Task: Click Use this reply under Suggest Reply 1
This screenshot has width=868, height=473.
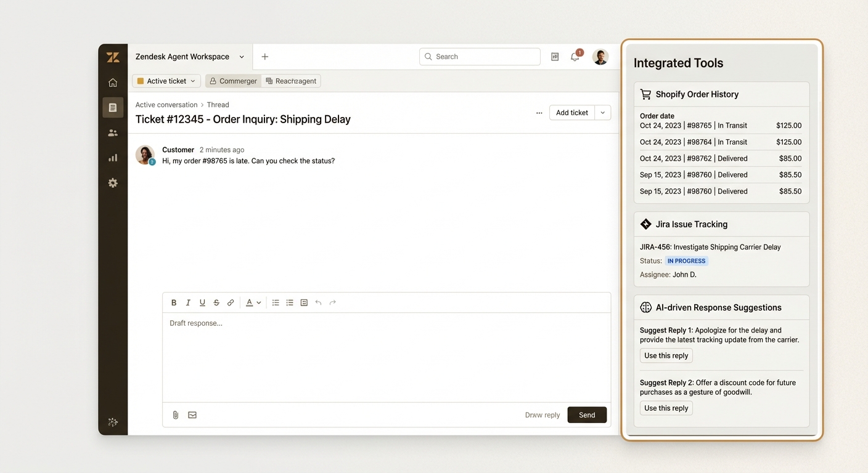Action: [666, 355]
